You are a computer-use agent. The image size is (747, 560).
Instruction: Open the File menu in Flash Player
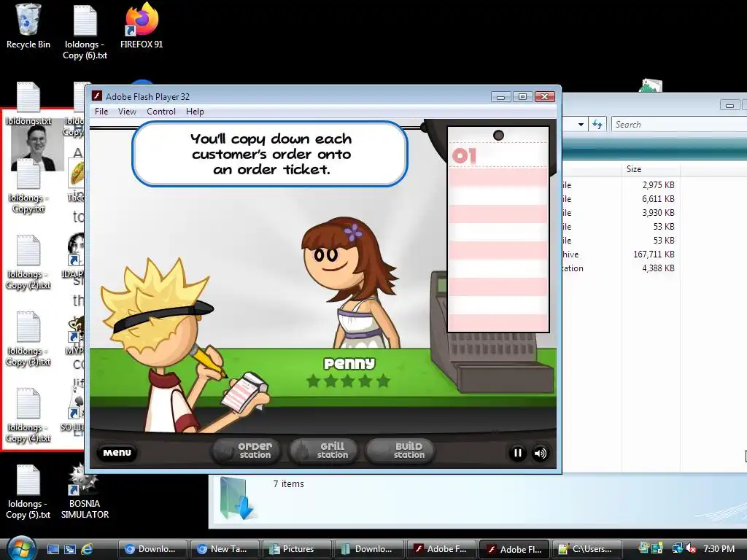coord(101,112)
